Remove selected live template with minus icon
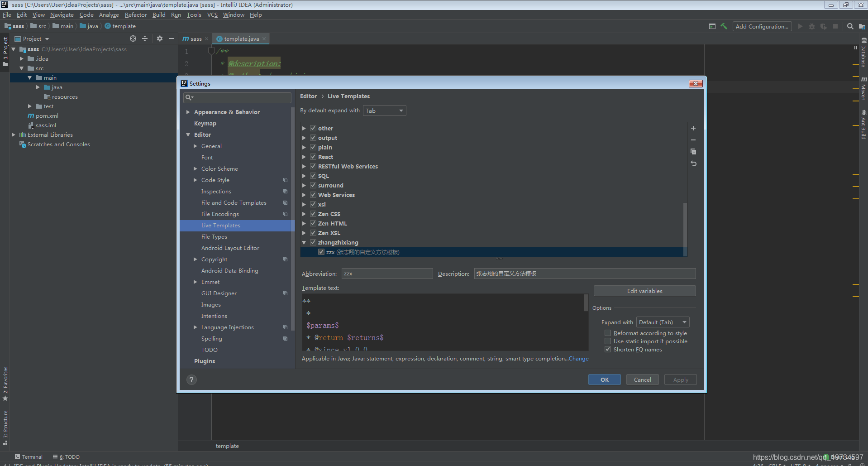The width and height of the screenshot is (868, 466). point(693,140)
